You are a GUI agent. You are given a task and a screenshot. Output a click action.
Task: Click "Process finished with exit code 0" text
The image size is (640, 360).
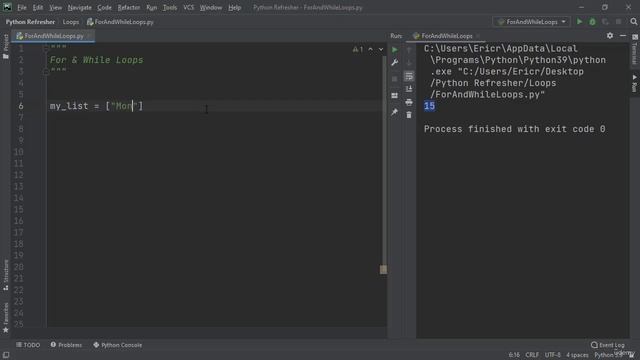pos(514,129)
